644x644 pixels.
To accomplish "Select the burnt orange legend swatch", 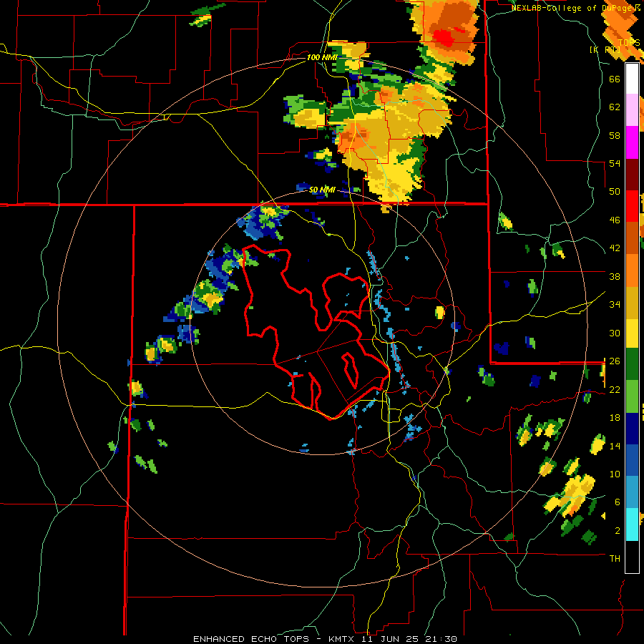I will tap(632, 238).
